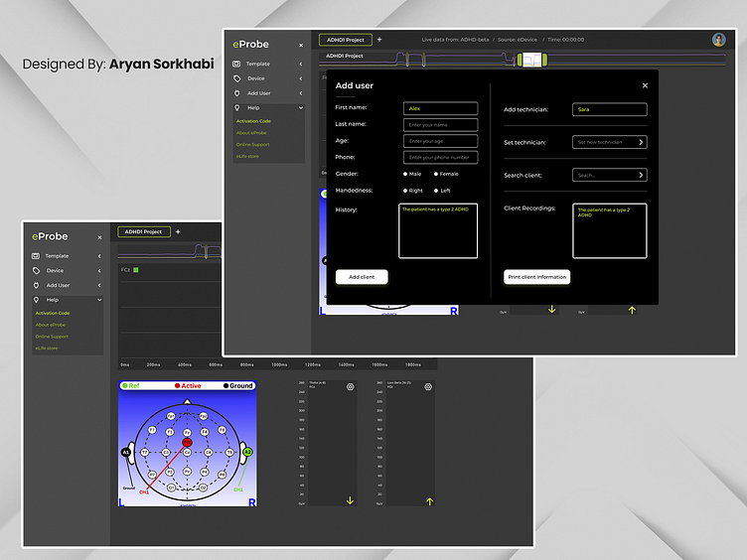The height and width of the screenshot is (560, 747).
Task: Click the Add client button
Action: click(x=362, y=277)
